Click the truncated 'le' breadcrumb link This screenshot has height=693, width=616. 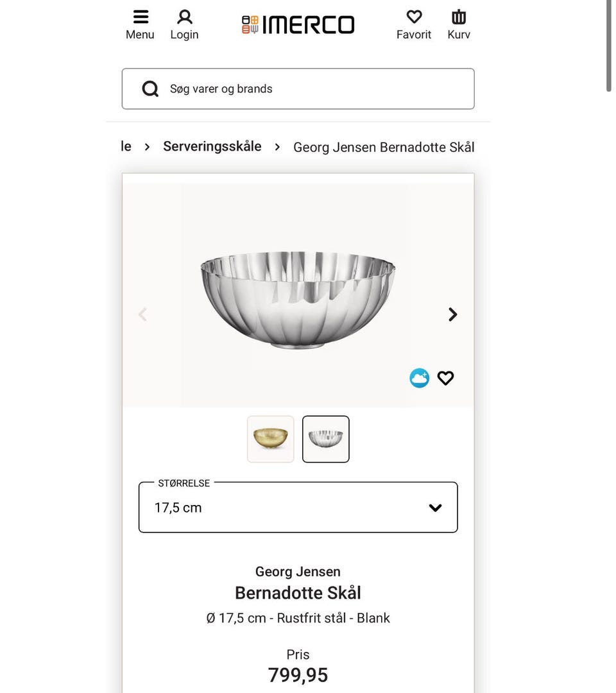[x=126, y=146]
